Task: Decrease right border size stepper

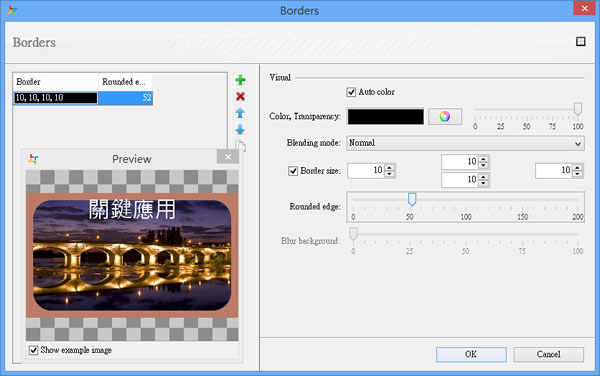Action: coord(578,174)
